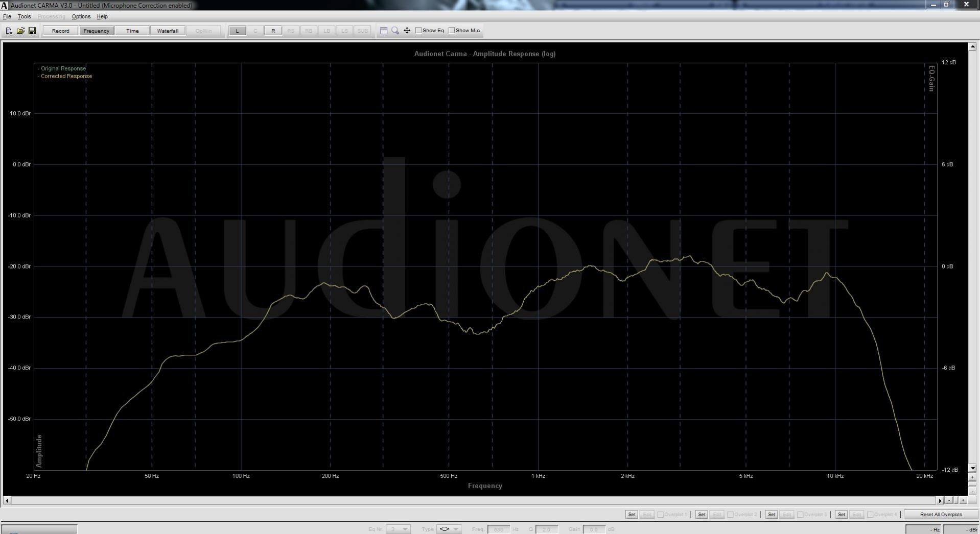Select the LB channel button
Image resolution: width=980 pixels, height=534 pixels.
pos(326,31)
